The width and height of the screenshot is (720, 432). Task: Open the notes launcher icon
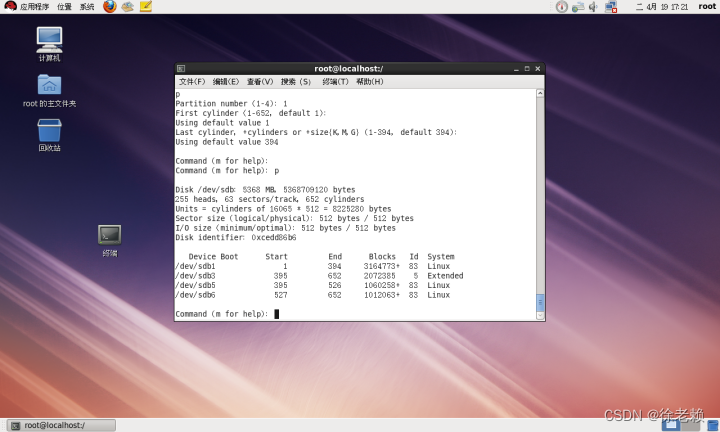[x=146, y=6]
